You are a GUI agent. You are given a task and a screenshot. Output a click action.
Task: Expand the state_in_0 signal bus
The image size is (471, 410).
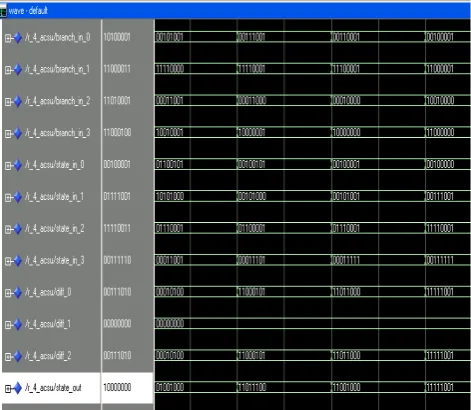[x=8, y=166]
